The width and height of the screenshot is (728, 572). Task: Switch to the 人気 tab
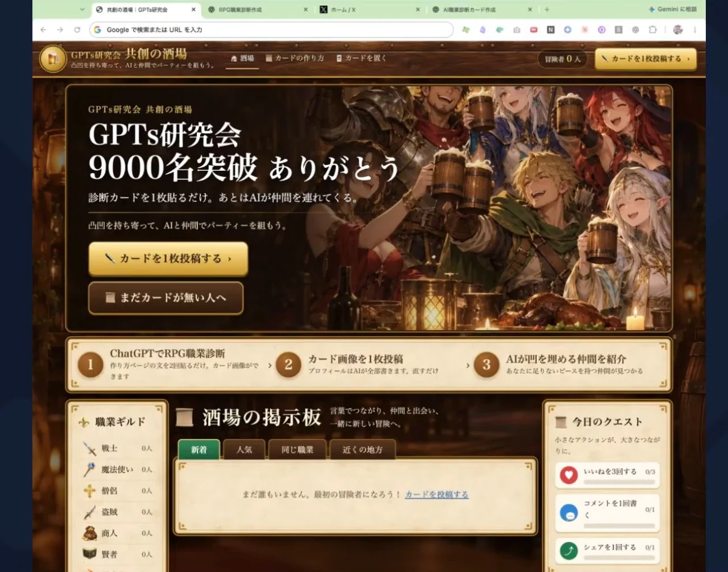point(244,450)
